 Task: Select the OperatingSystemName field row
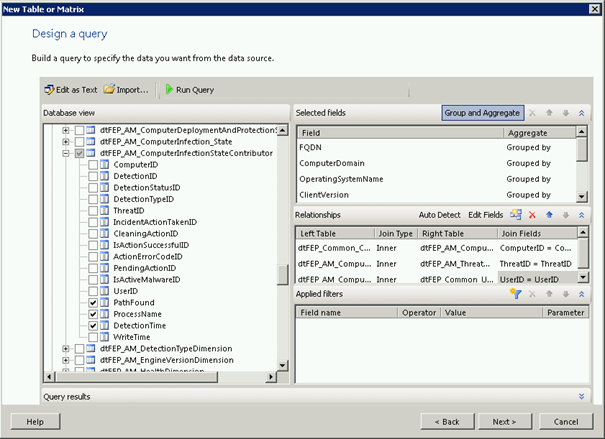pos(342,178)
